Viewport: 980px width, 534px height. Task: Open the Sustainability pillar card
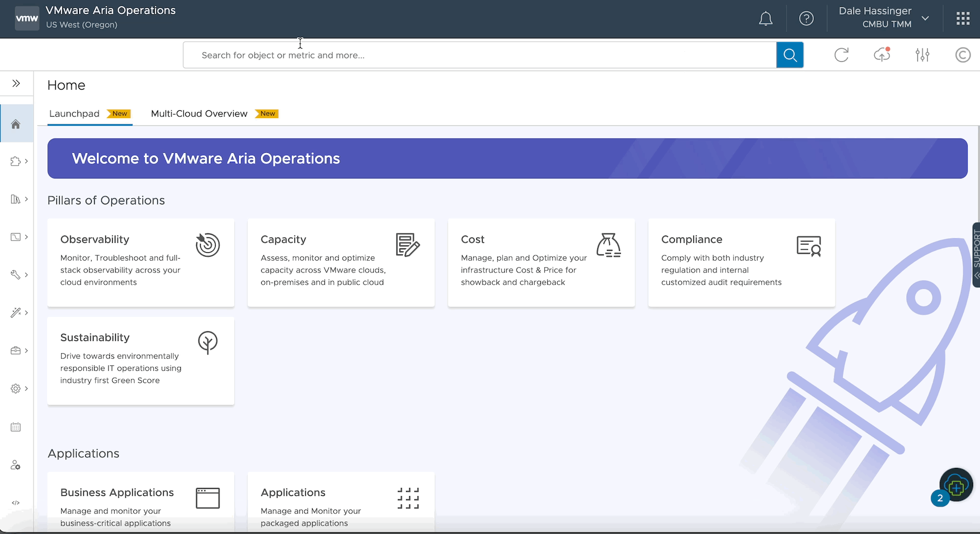pyautogui.click(x=141, y=361)
